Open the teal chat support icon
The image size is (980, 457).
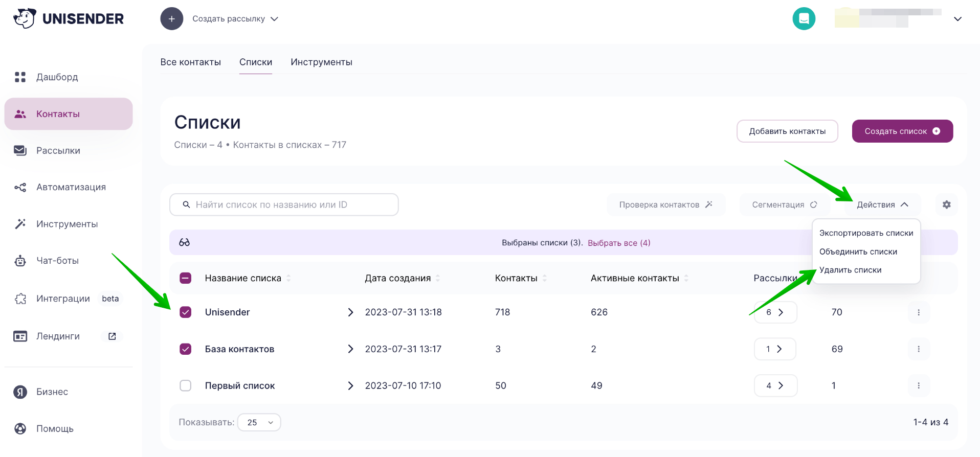pyautogui.click(x=804, y=19)
